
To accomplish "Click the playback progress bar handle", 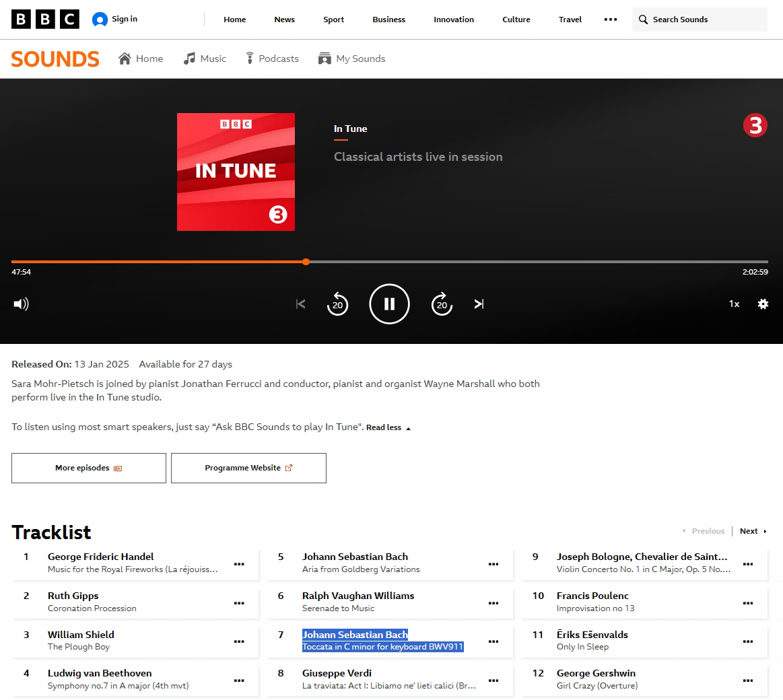I will click(x=306, y=262).
